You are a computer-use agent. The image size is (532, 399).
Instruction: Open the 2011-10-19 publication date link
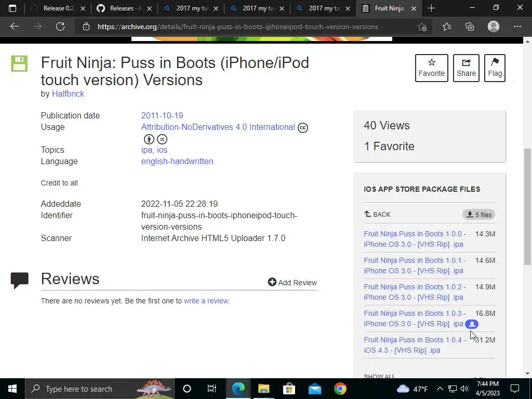pos(162,115)
